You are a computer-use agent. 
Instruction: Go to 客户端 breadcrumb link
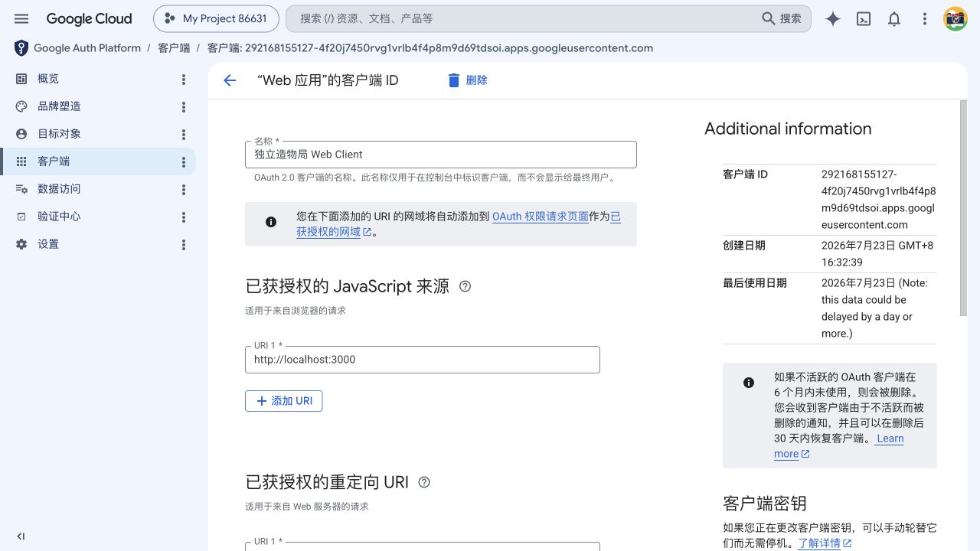[x=174, y=48]
